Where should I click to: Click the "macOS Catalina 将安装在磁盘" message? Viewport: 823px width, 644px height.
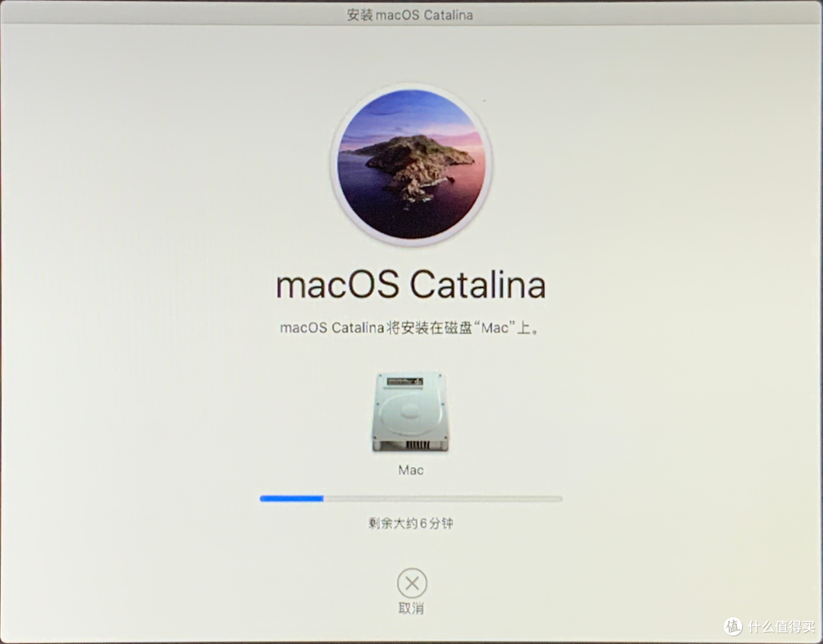click(409, 328)
